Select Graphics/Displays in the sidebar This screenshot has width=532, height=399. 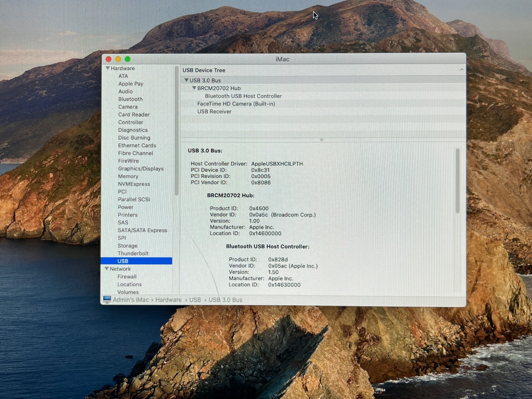141,169
